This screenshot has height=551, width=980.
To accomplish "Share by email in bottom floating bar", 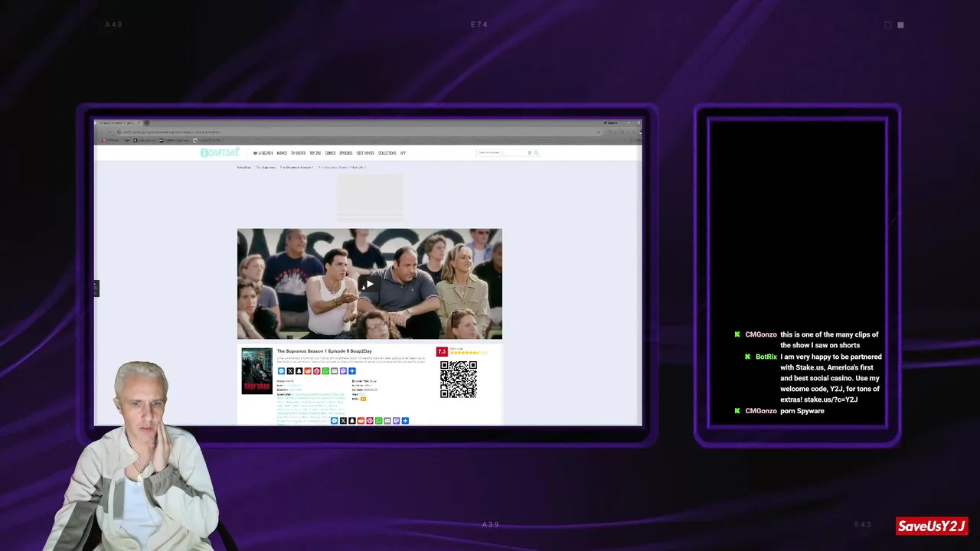I will tap(387, 421).
